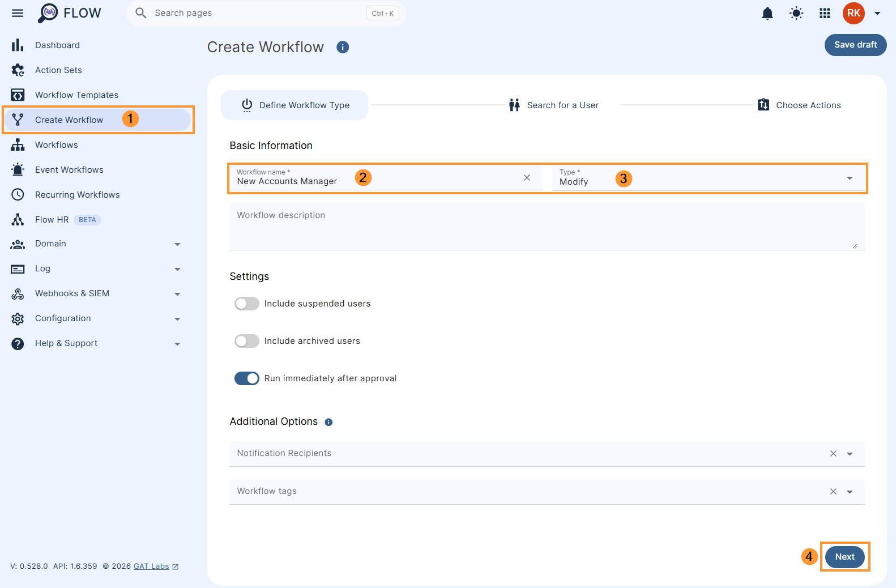Click the Workflow description text area
This screenshot has height=588, width=896.
[547, 227]
